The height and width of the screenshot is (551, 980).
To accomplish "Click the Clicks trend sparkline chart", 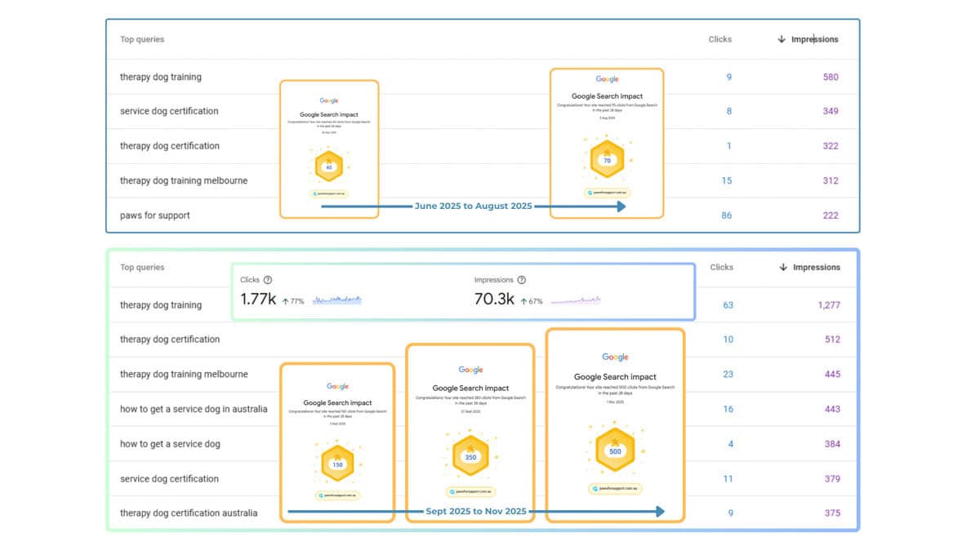I will [x=337, y=300].
